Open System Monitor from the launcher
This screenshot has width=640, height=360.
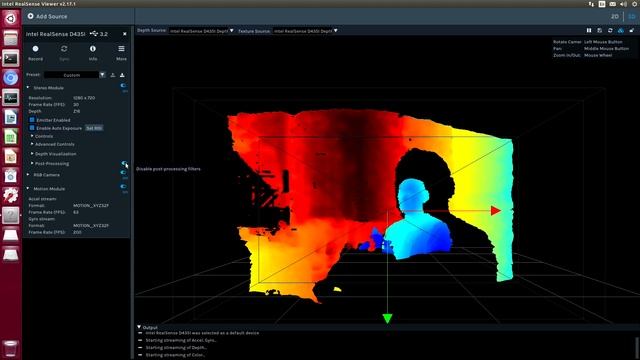click(11, 98)
